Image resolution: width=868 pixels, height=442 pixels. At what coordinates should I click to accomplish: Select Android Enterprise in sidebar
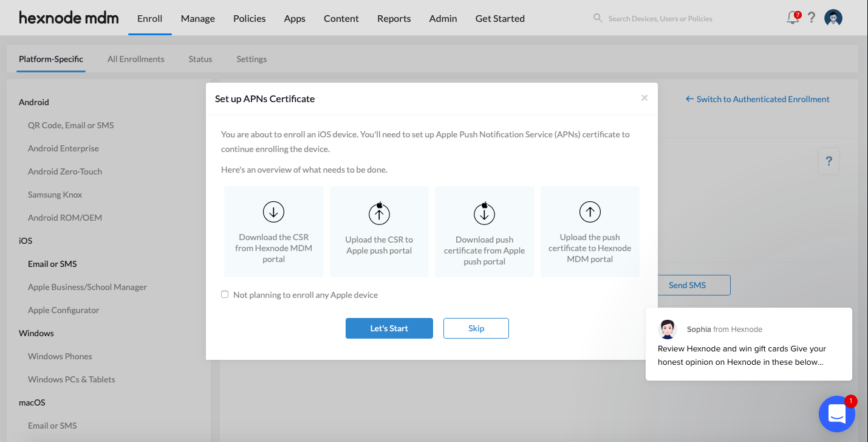click(63, 148)
